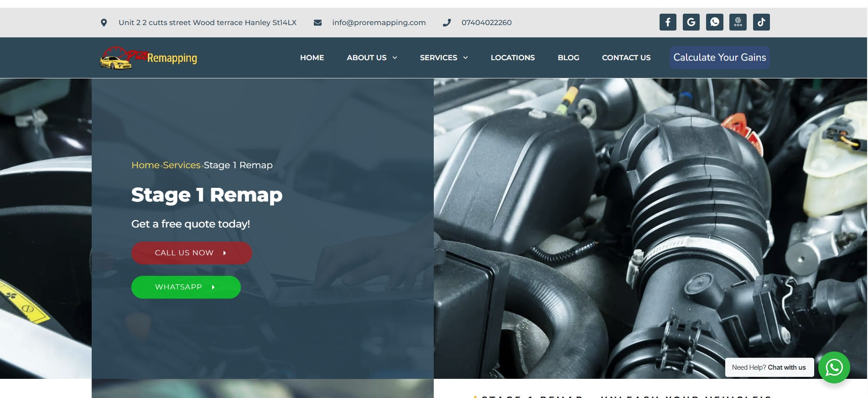The width and height of the screenshot is (868, 398).
Task: Click the floating green WhatsApp chat bubble
Action: click(834, 367)
